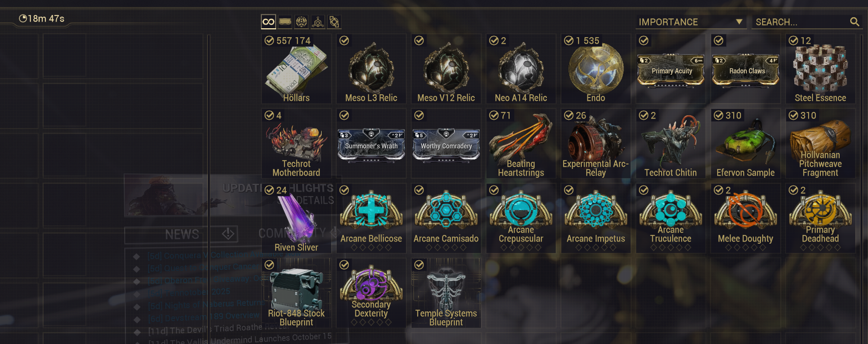This screenshot has width=868, height=344.
Task: Click the NEWS panel header
Action: tap(181, 234)
